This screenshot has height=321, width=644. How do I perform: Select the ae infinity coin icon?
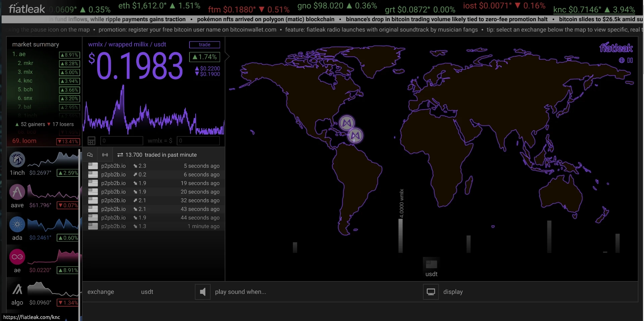(x=17, y=257)
